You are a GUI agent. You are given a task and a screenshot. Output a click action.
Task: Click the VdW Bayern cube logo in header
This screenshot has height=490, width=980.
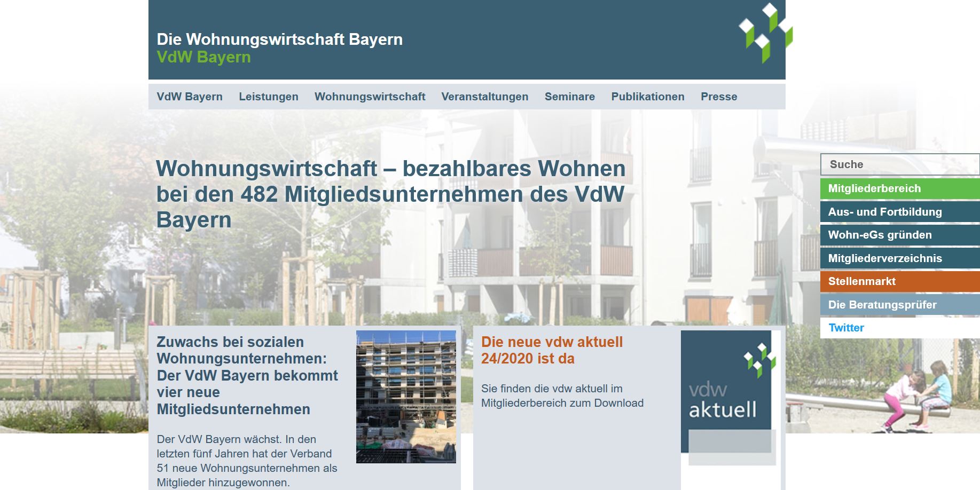[765, 33]
